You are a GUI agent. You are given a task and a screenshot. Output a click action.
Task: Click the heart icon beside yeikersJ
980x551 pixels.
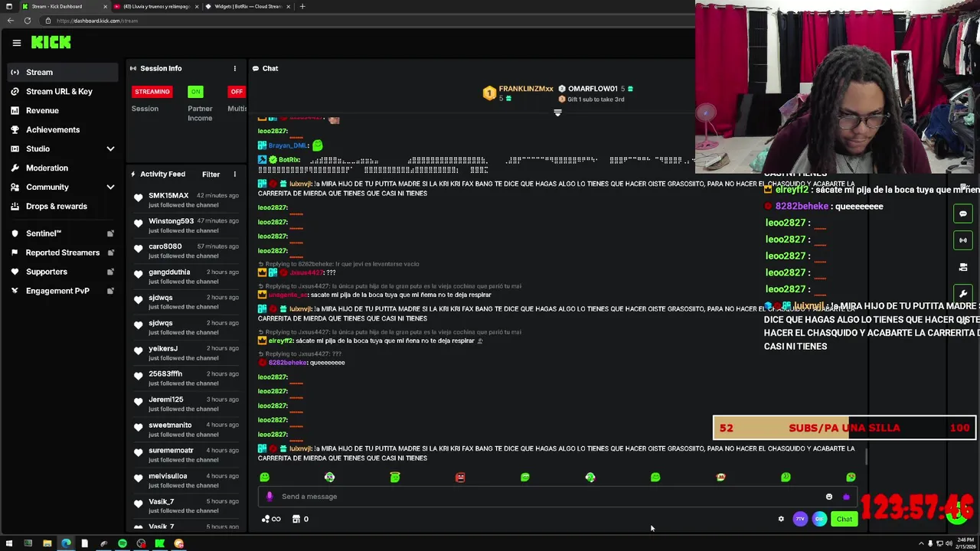(x=139, y=351)
